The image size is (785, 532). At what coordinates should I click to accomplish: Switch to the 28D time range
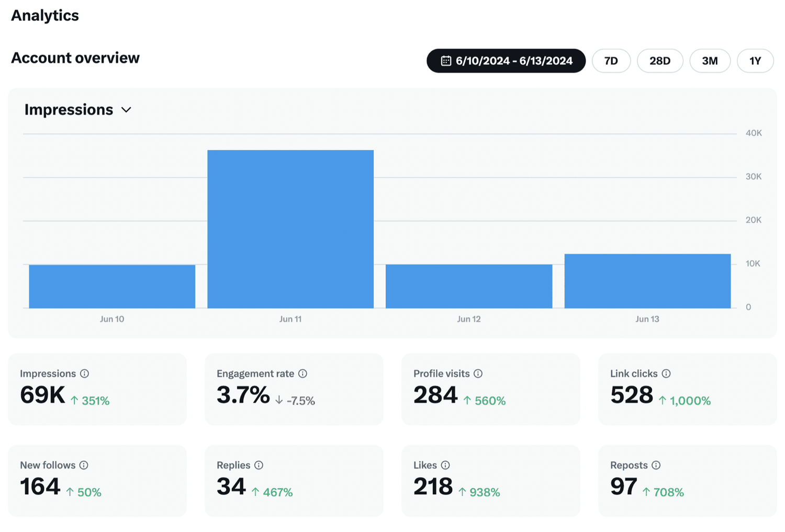coord(660,61)
